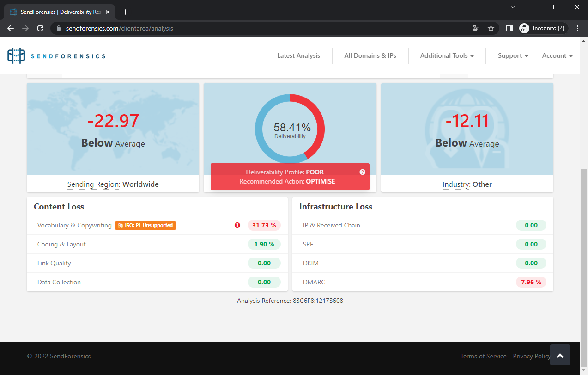This screenshot has height=375, width=588.
Task: Toggle the browser side panel icon
Action: point(509,28)
